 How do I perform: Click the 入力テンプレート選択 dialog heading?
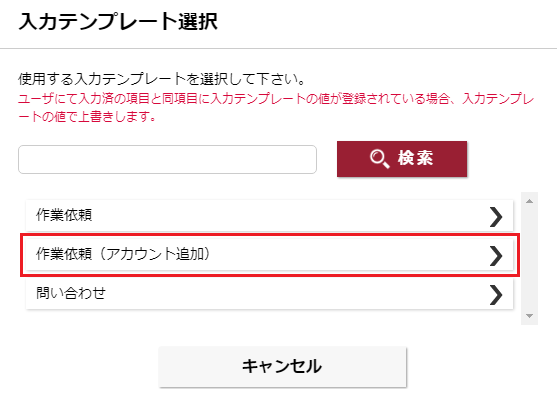[x=118, y=22]
